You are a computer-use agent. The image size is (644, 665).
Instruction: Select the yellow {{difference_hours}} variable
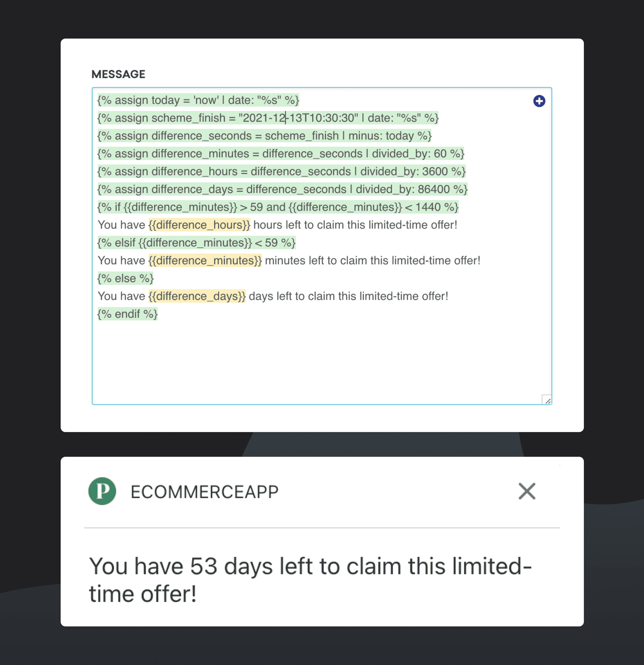(200, 225)
